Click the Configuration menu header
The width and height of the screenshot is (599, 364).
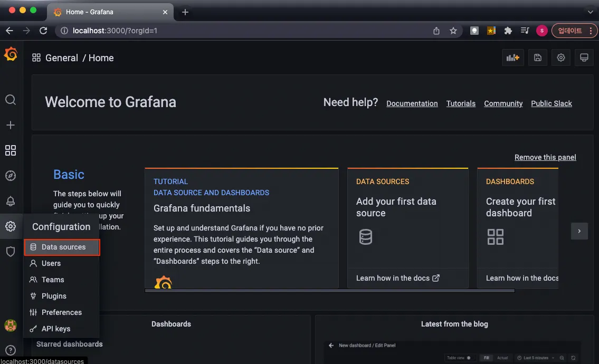click(61, 226)
